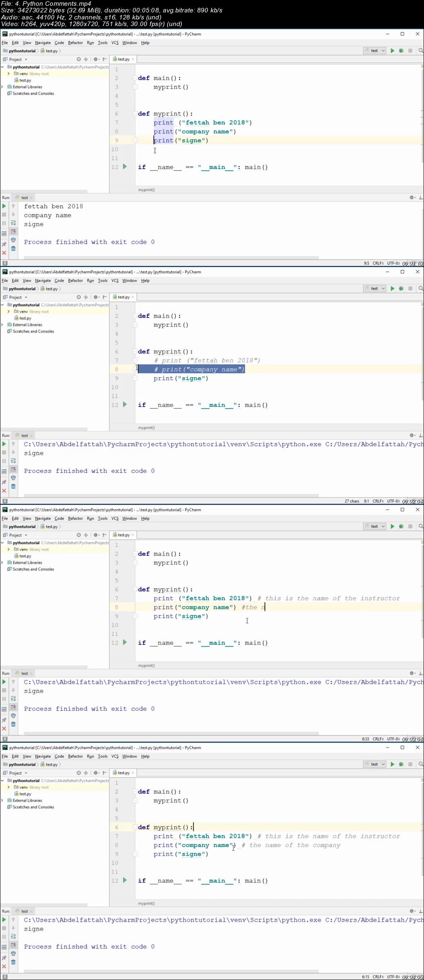
Task: Click the trash Clear All icon in third frame Run panel
Action: pos(13,724)
